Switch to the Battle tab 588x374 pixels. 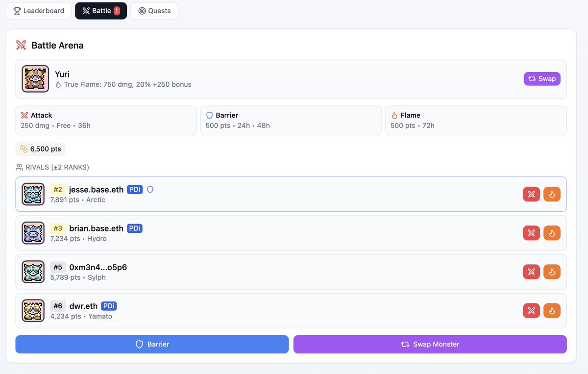101,11
